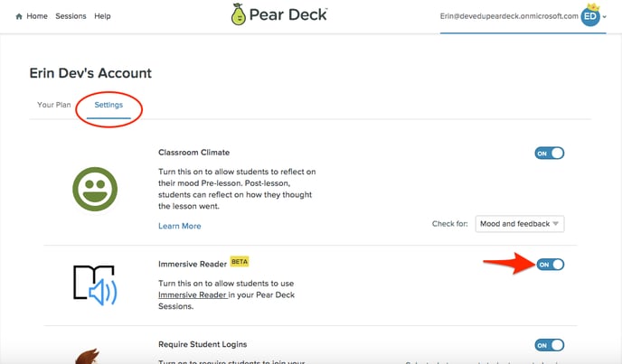Viewport: 622px width, 364px height.
Task: Switch off Require Student Logins toggle
Action: click(549, 345)
